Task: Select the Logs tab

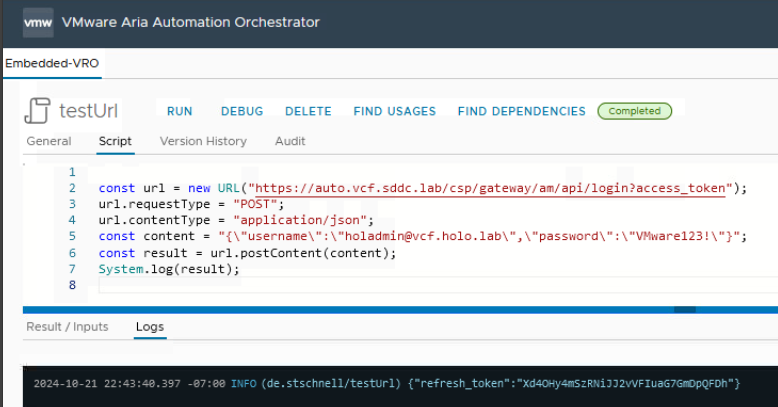Action: pyautogui.click(x=150, y=327)
